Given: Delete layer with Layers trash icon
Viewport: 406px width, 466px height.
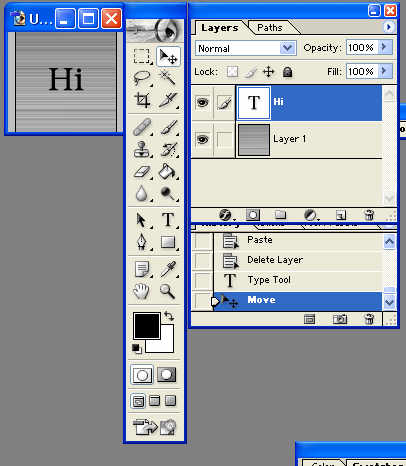Looking at the screenshot, I should 369,215.
